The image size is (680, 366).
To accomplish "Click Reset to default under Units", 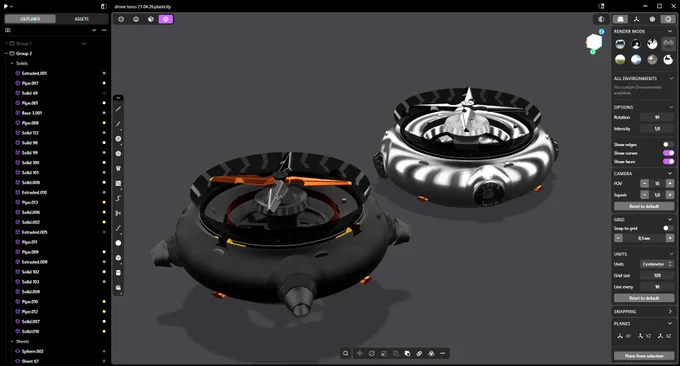I will [x=644, y=298].
